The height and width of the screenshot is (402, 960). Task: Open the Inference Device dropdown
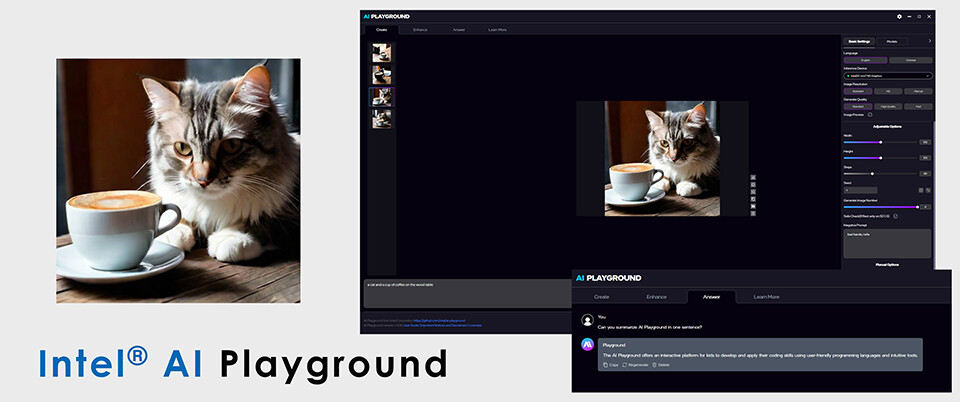pyautogui.click(x=888, y=76)
